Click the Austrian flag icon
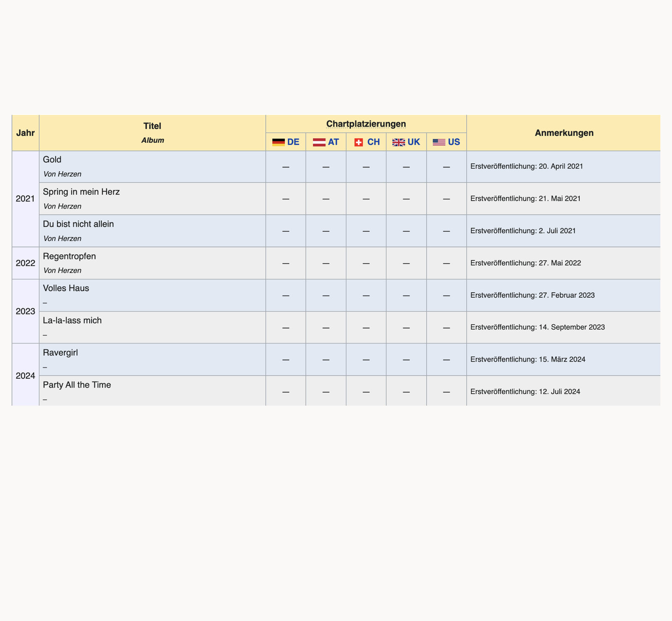The height and width of the screenshot is (621, 672). 319,142
